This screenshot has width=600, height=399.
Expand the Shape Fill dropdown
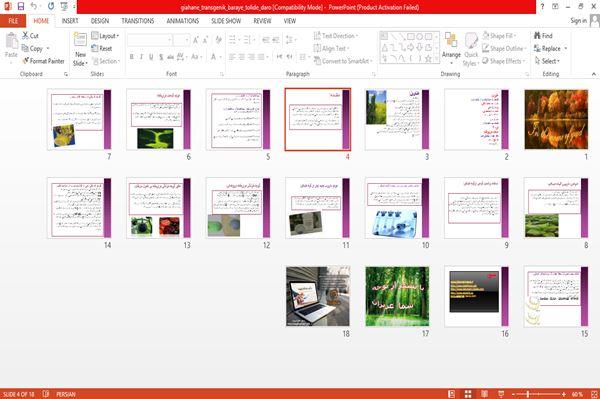[x=499, y=36]
